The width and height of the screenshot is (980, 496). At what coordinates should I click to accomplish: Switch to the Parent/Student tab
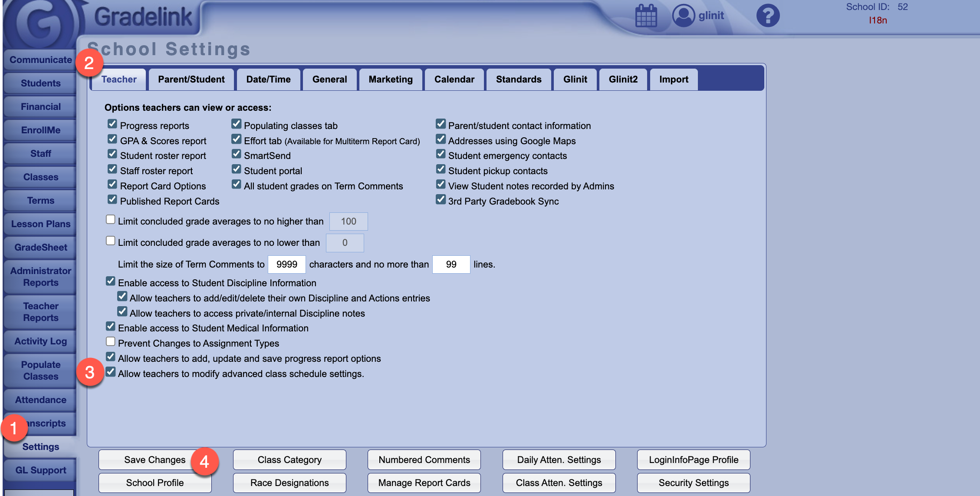click(191, 79)
